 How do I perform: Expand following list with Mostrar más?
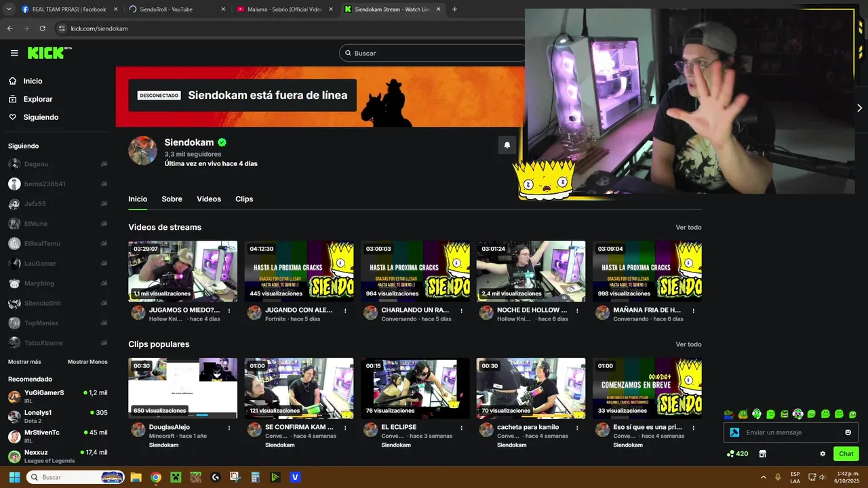pos(24,362)
